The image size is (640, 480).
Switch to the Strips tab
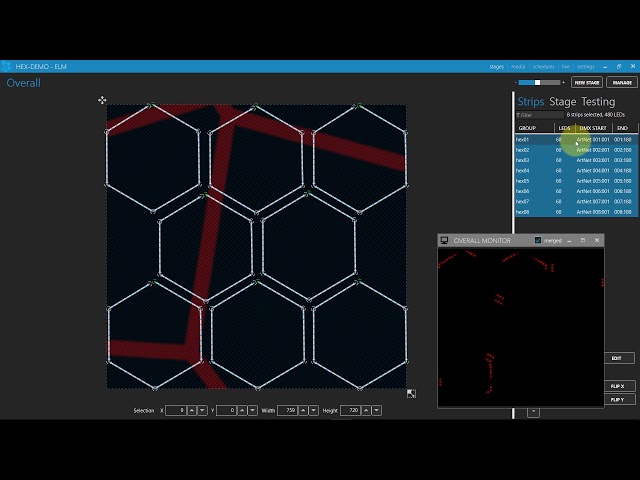point(531,101)
